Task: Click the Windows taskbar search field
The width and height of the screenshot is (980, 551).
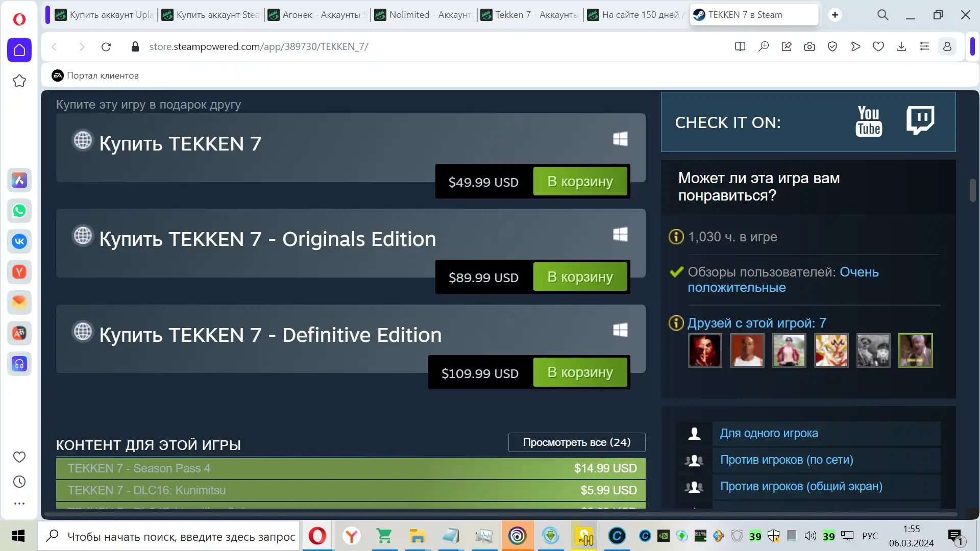Action: tap(168, 536)
